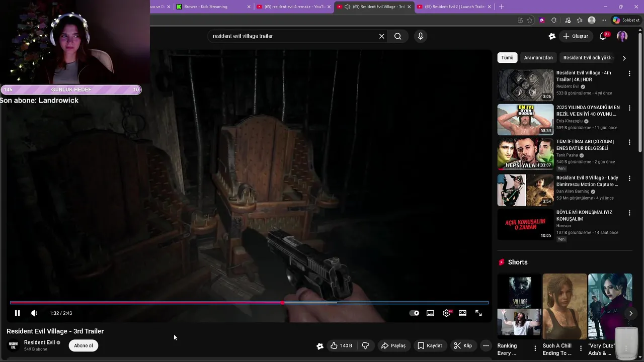This screenshot has height=362, width=644.
Task: Show more filter chips with the arrow
Action: 624,58
